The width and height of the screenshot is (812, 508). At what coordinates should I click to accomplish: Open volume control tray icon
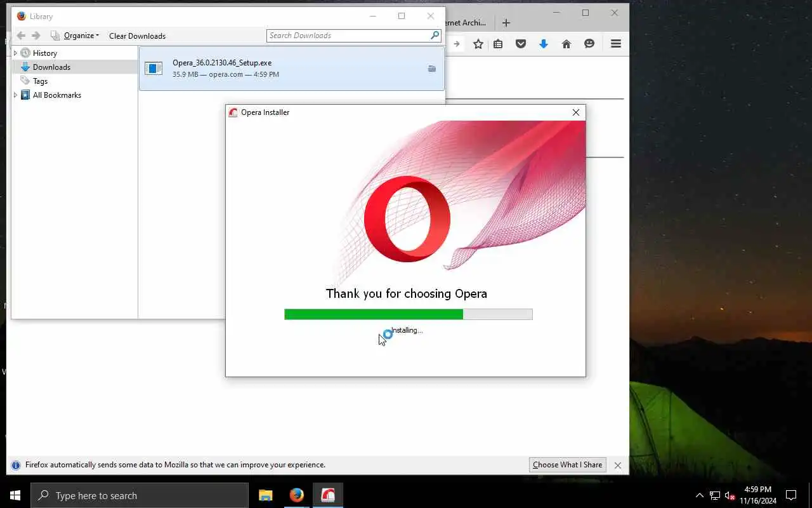pyautogui.click(x=730, y=495)
